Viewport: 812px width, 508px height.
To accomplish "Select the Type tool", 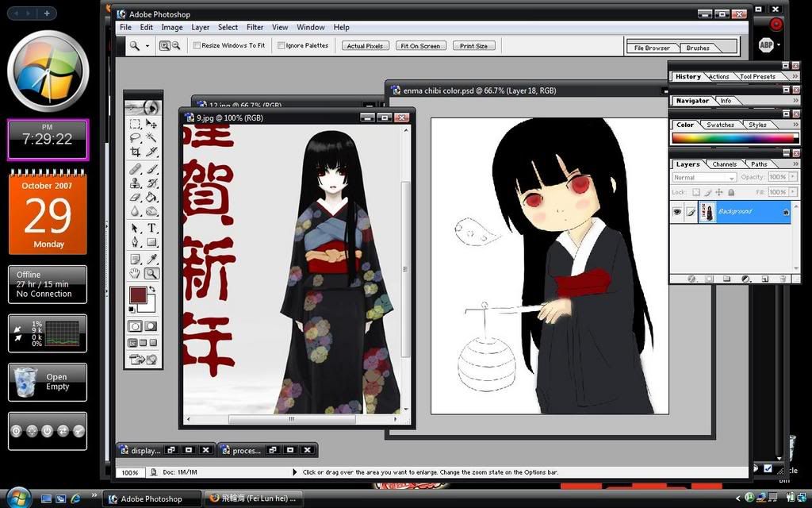I will tap(151, 228).
